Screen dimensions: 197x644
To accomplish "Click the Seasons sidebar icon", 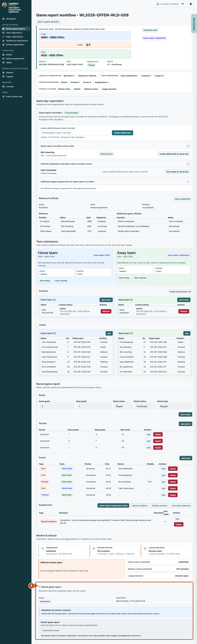I will 4,73.
